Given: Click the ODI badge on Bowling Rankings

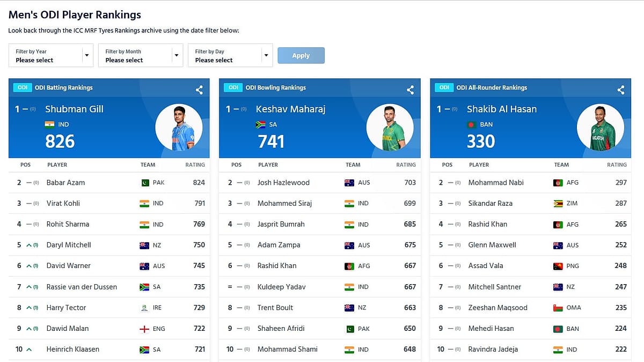Looking at the screenshot, I should (233, 88).
